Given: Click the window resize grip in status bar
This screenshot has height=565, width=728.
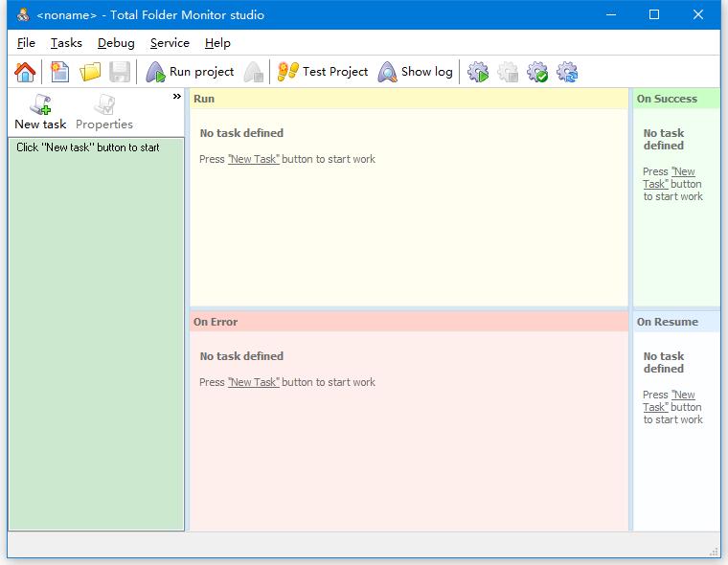Looking at the screenshot, I should (714, 552).
